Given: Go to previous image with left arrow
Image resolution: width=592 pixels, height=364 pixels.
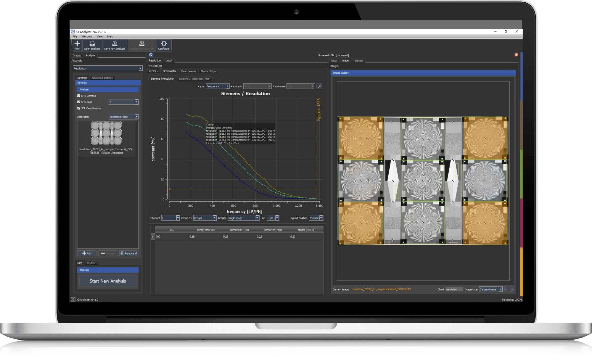Looking at the screenshot, I should pyautogui.click(x=506, y=289).
